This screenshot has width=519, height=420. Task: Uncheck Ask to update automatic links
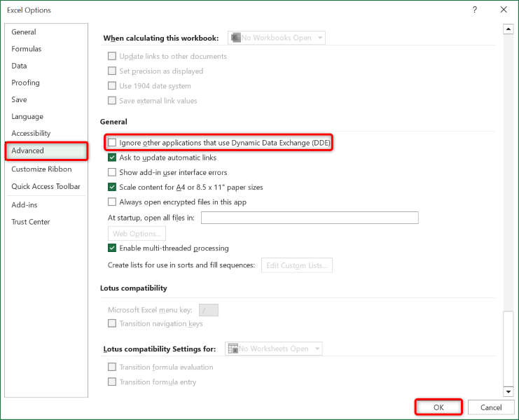click(112, 157)
